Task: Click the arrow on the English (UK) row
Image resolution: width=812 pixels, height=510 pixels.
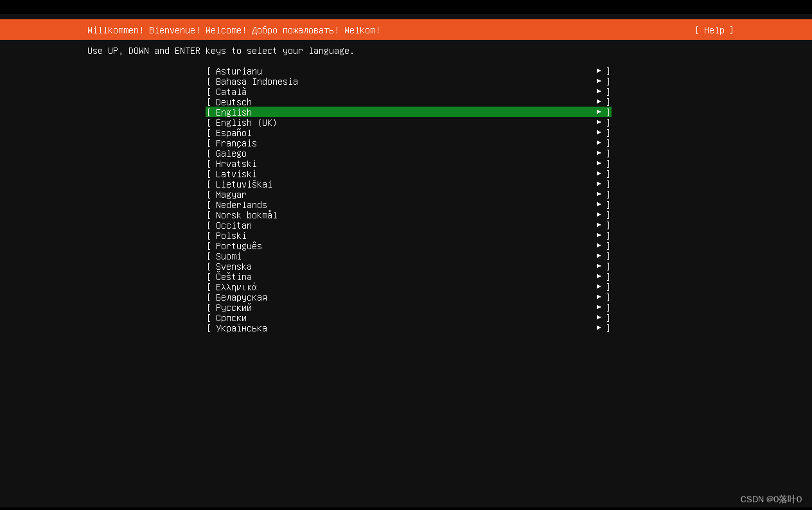Action: click(x=599, y=122)
